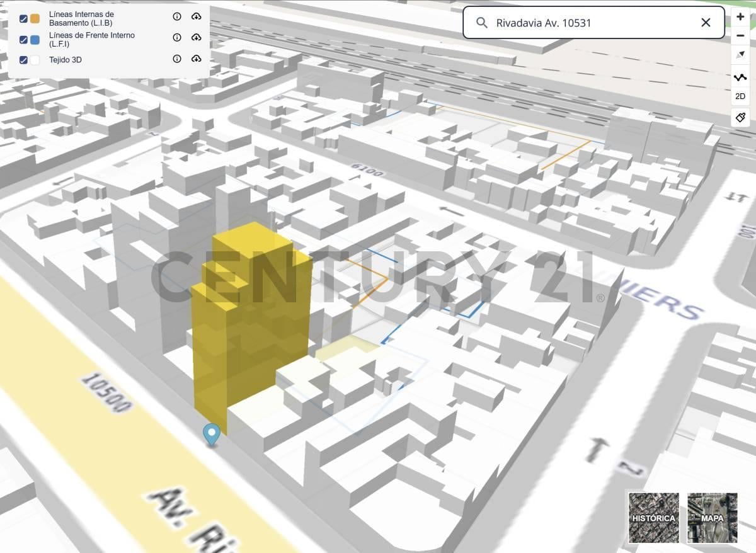
Task: Reset map orientation with compass icon
Action: [x=740, y=55]
